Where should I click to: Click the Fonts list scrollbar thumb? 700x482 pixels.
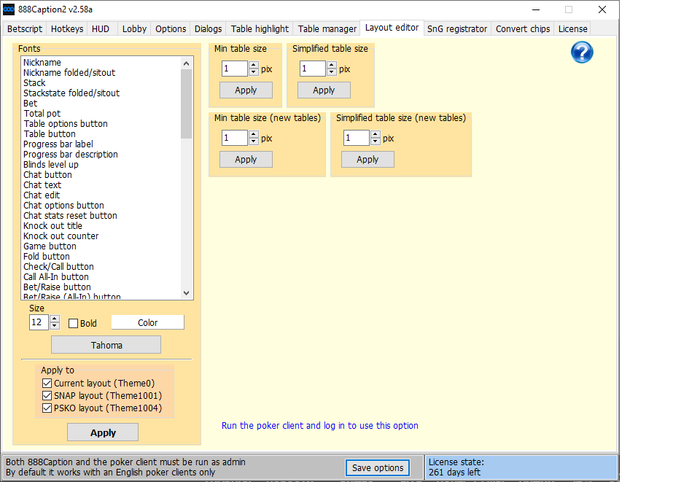coord(186,104)
